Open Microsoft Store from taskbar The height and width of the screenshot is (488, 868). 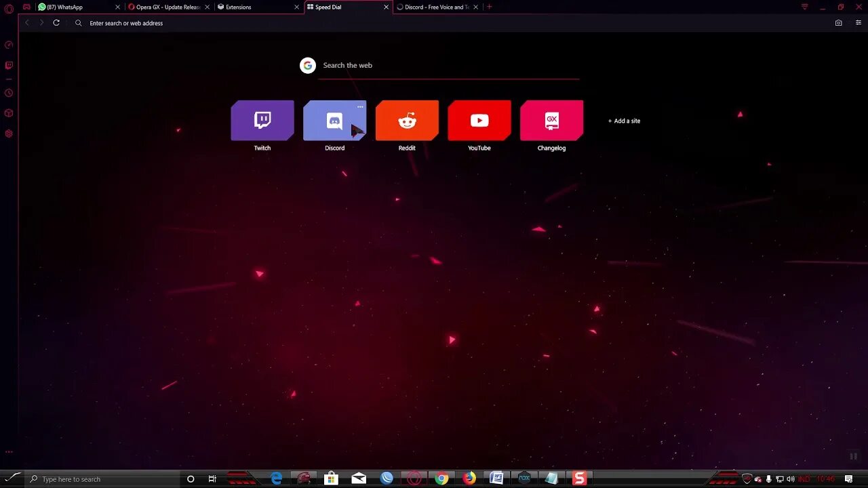click(331, 479)
